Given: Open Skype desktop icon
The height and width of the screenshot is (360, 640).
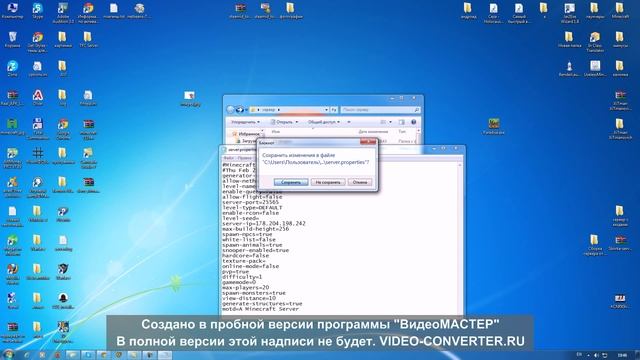Looking at the screenshot, I should click(38, 11).
